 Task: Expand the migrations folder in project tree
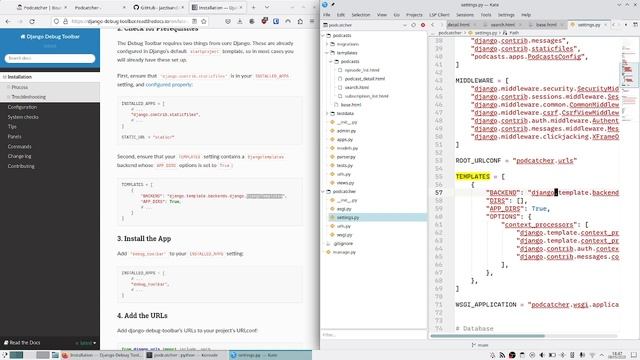[327, 44]
